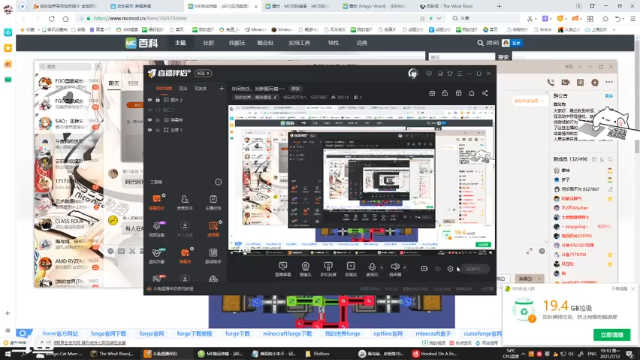
Task: Click the browser address bar showing mcmod.cn
Action: [x=253, y=18]
